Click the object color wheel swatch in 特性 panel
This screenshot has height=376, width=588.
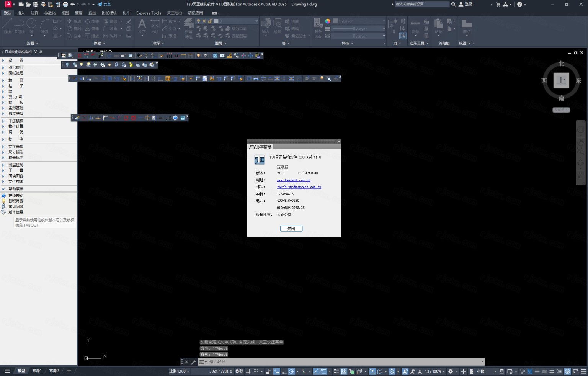click(328, 21)
